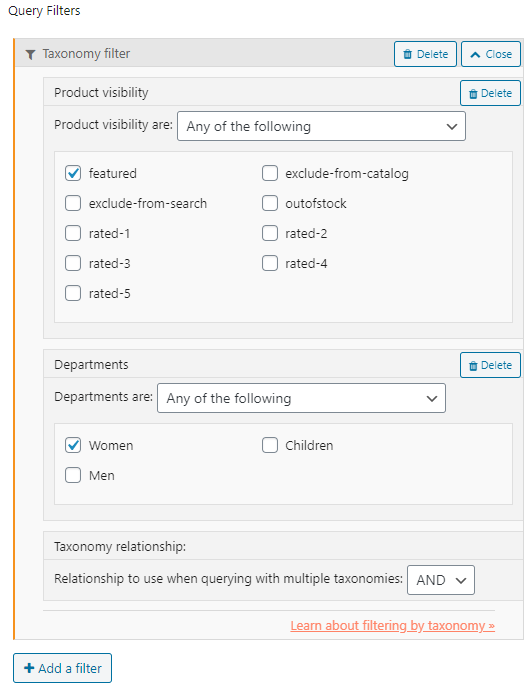Screen dimensions: 532x690
Task: Click trash icon in Product visibility Delete
Action: click(473, 94)
